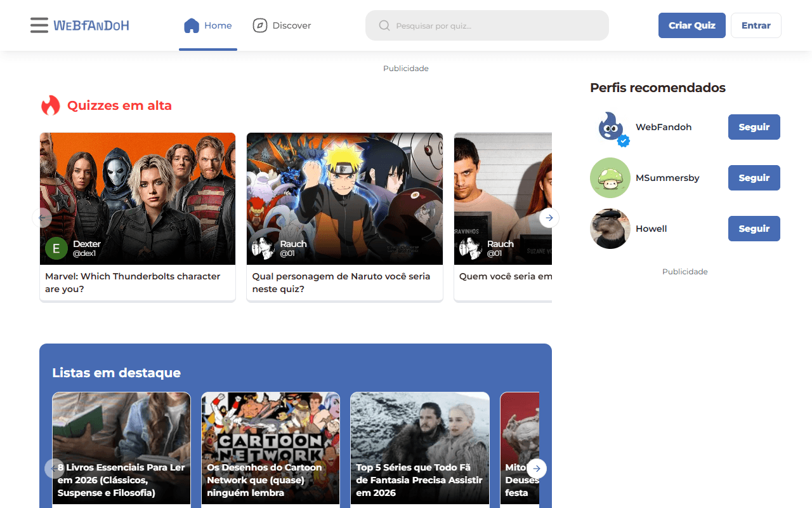Show next quizzes with the right arrow
Image resolution: width=812 pixels, height=508 pixels.
pyautogui.click(x=549, y=218)
